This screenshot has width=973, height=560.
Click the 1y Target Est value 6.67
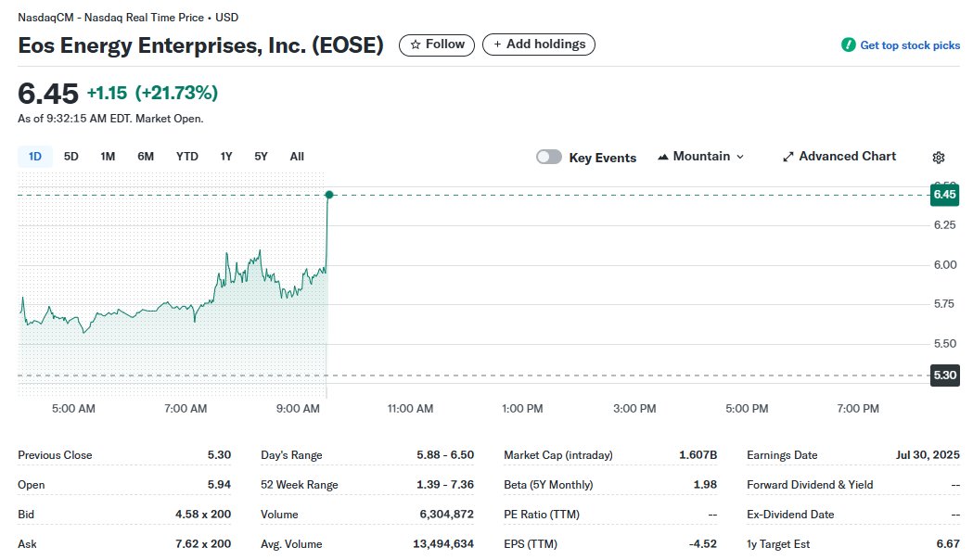coord(948,544)
